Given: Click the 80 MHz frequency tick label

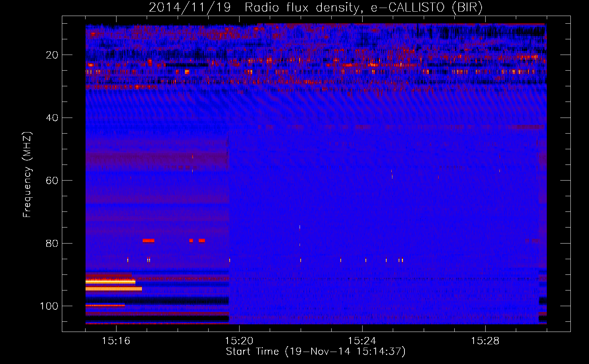Looking at the screenshot, I should click(52, 244).
